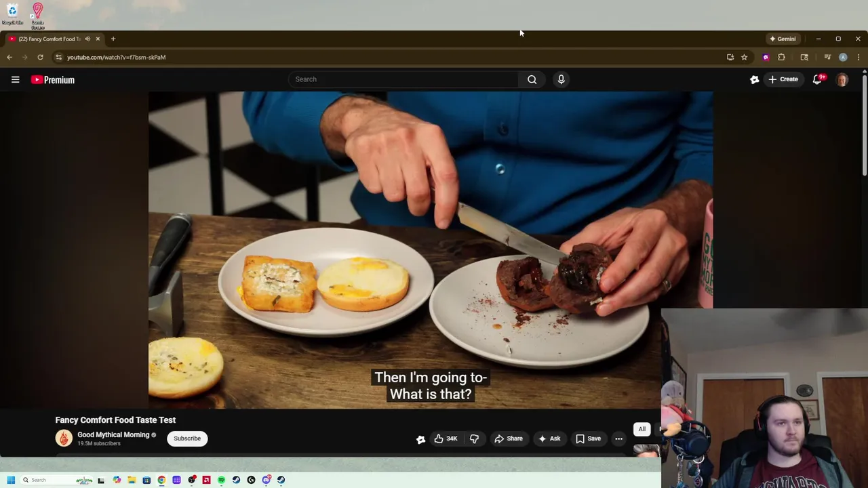
Task: Open Copilot from taskbar
Action: click(117, 480)
